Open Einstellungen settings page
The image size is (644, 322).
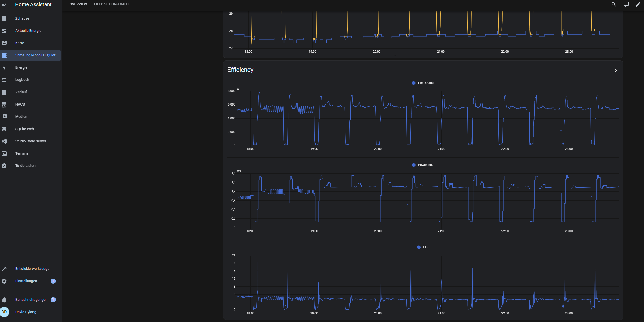tap(26, 281)
